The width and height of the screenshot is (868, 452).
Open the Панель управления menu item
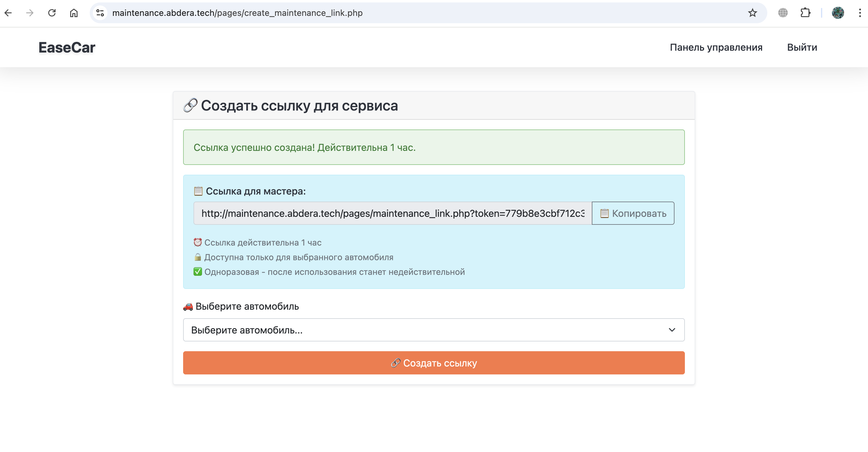click(716, 47)
